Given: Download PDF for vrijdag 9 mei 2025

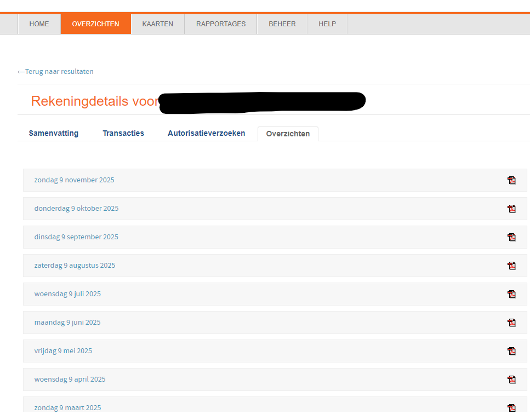Looking at the screenshot, I should [x=511, y=351].
